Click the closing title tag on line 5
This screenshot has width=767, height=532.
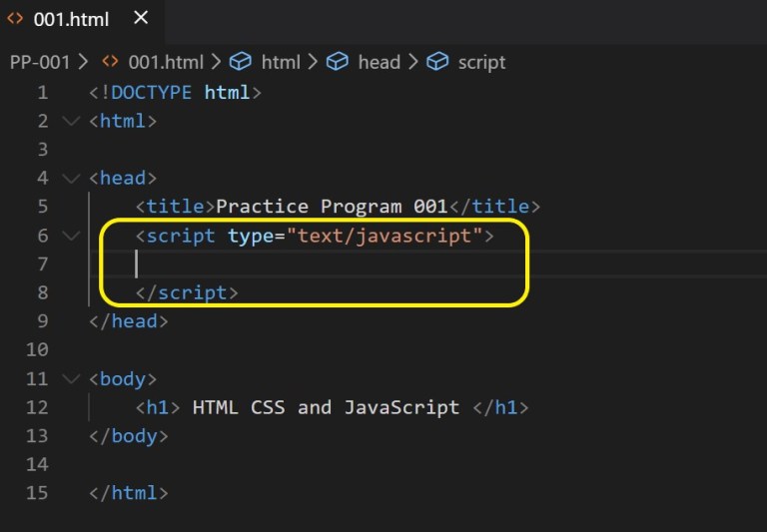point(494,207)
